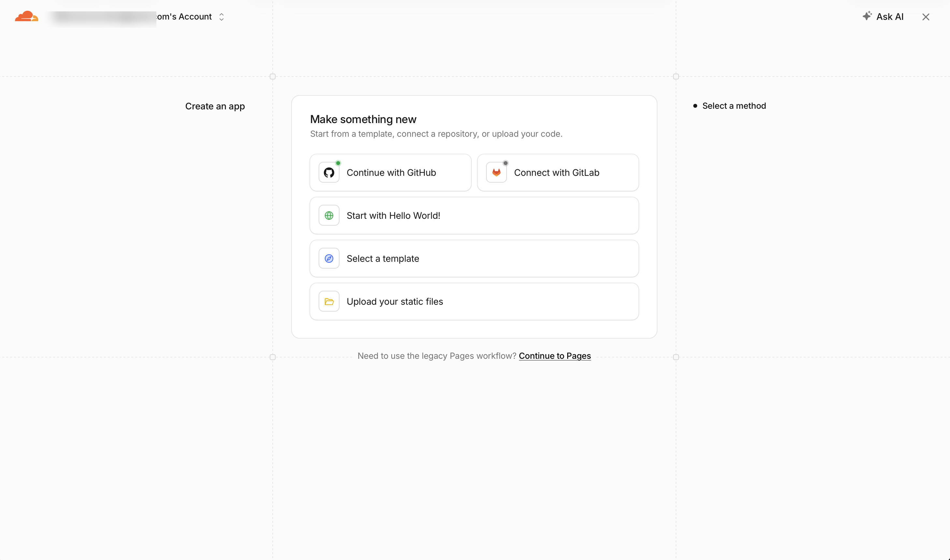
Task: Choose Select a template
Action: point(474,259)
